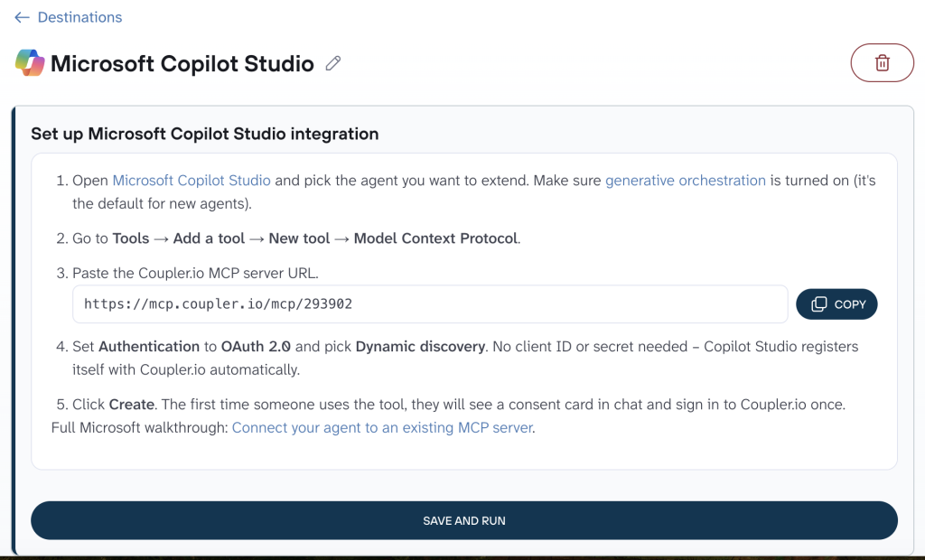The image size is (925, 560).
Task: Click the 'Dynamic discovery' text
Action: [420, 346]
